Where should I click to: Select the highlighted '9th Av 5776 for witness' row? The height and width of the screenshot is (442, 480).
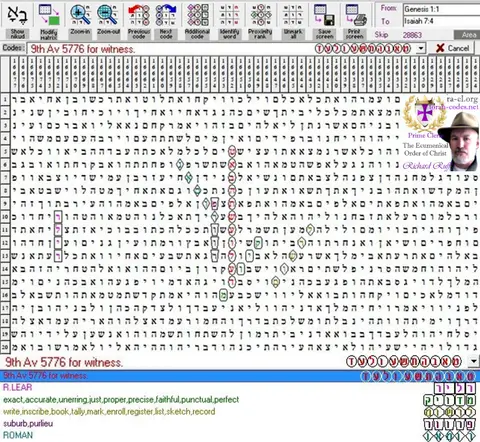[240, 376]
